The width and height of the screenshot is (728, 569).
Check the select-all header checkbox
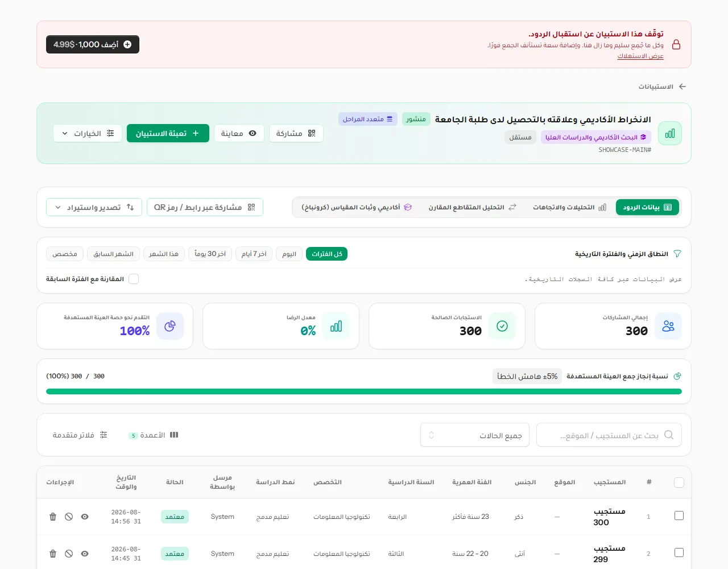pyautogui.click(x=679, y=483)
